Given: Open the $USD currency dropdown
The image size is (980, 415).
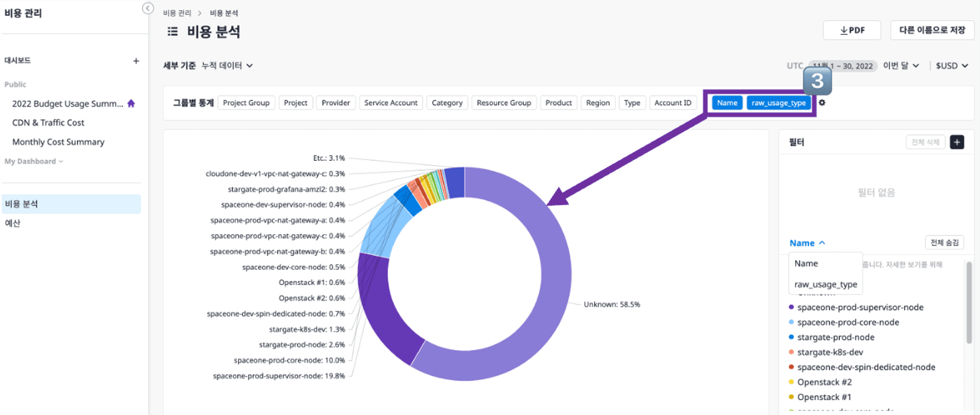Looking at the screenshot, I should point(952,66).
